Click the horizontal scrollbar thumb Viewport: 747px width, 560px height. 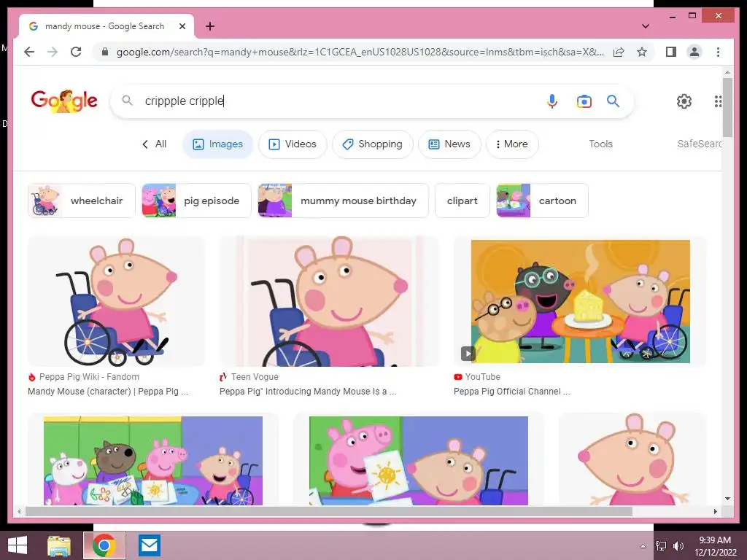[x=329, y=511]
